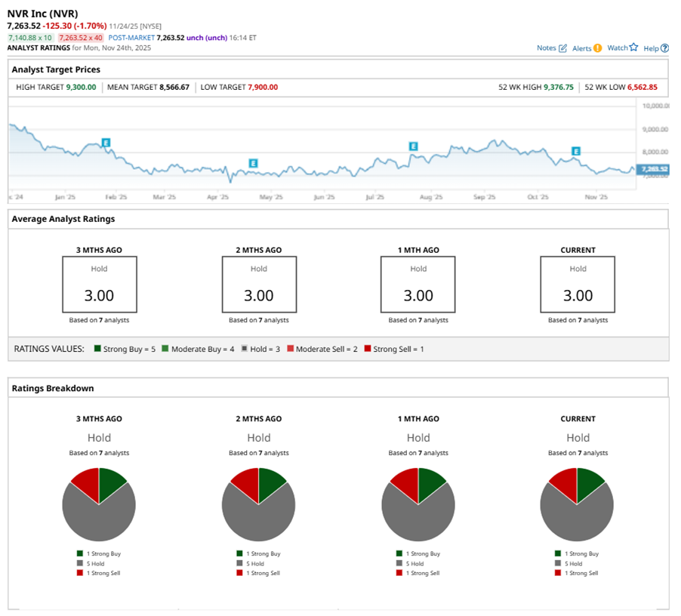Click the 7,263.52 current price tag on chart
This screenshot has height=616, width=681.
[654, 169]
